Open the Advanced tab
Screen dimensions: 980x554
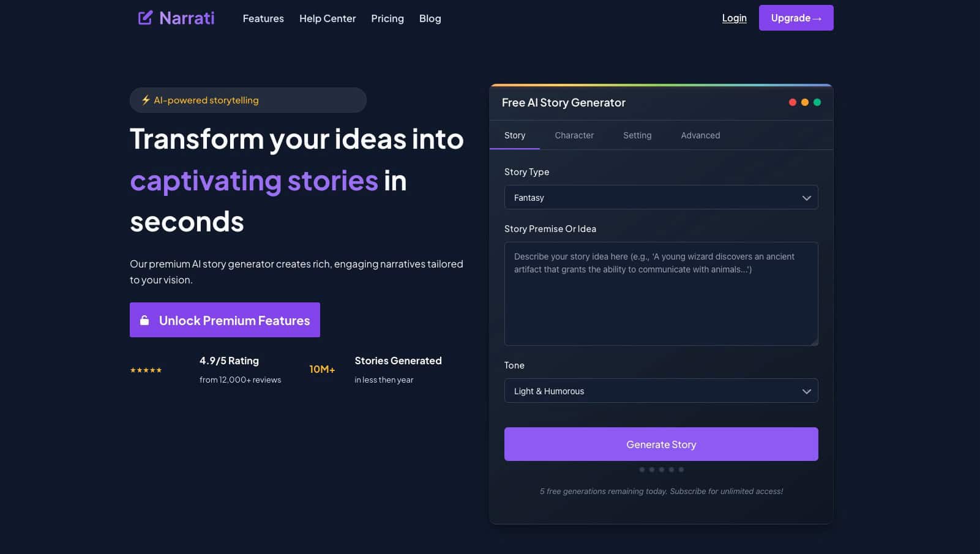pyautogui.click(x=700, y=135)
